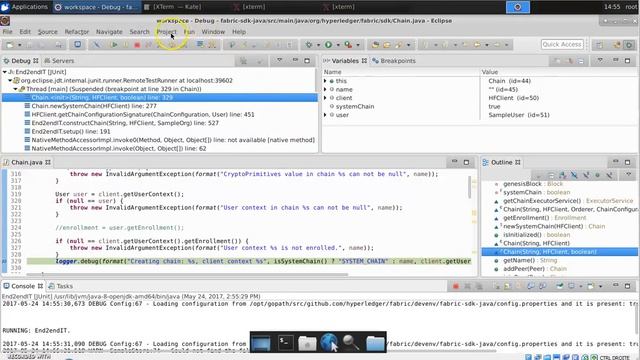Click the Resume debug toolbar button
This screenshot has height=360, width=640.
click(115, 44)
